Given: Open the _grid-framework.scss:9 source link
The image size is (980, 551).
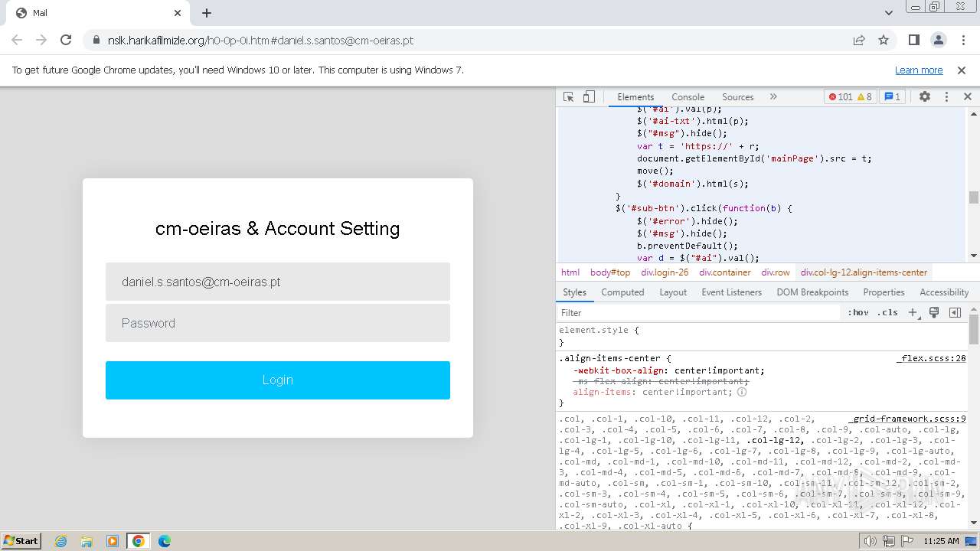Looking at the screenshot, I should [907, 419].
